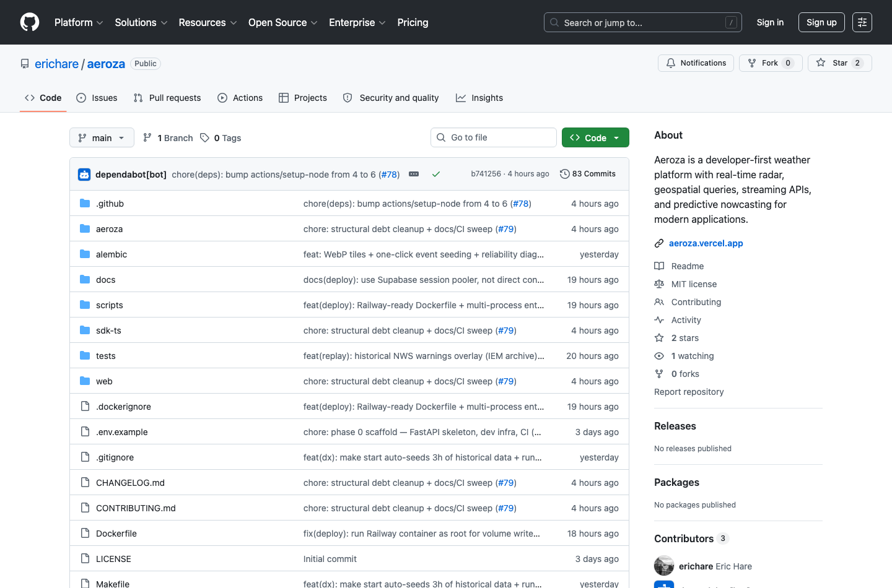Open the Projects tab

point(303,98)
